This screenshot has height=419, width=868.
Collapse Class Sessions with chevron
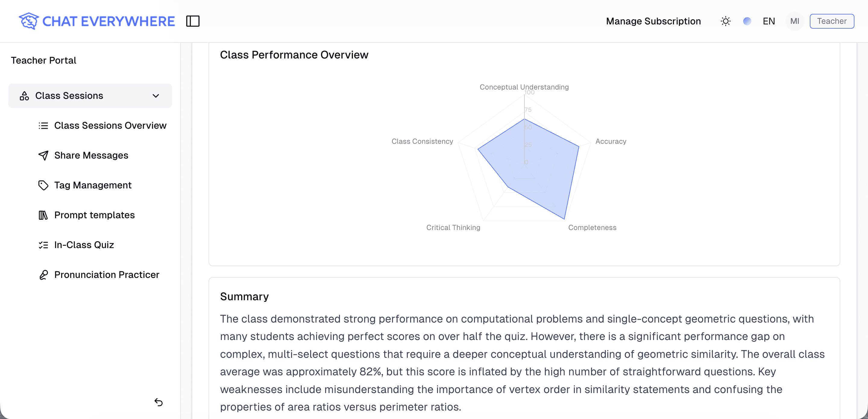click(156, 96)
